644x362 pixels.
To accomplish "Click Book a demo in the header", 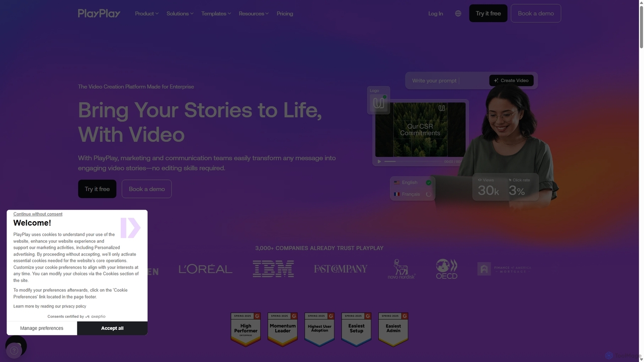I will point(536,14).
